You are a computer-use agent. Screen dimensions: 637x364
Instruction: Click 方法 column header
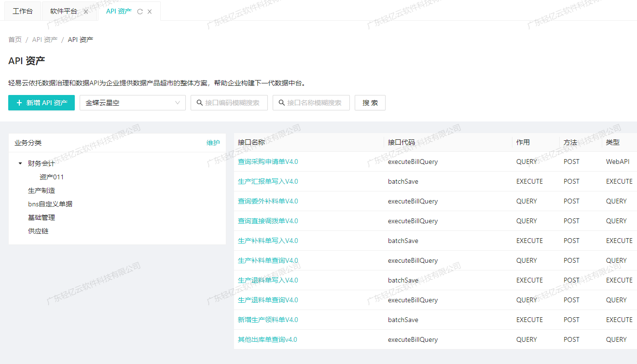pos(570,142)
